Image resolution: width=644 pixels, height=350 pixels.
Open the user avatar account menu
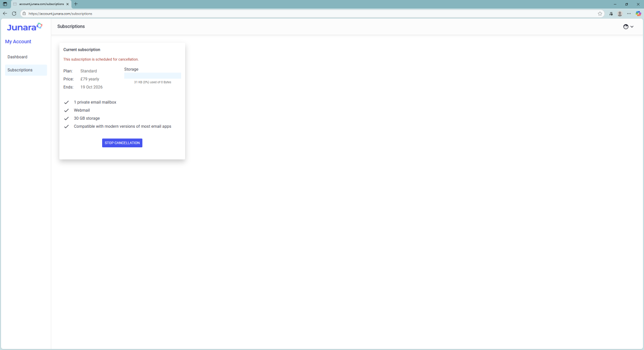tap(626, 27)
